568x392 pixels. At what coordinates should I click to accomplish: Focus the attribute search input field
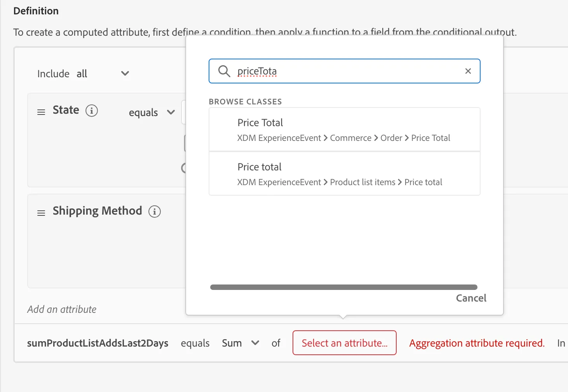point(345,71)
